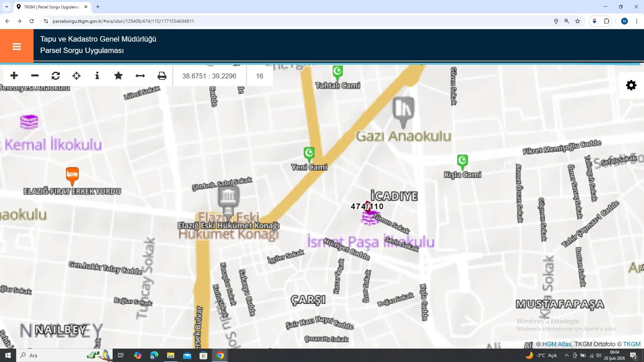Image resolution: width=644 pixels, height=362 pixels.
Task: Open a new browser tab
Action: (x=98, y=7)
